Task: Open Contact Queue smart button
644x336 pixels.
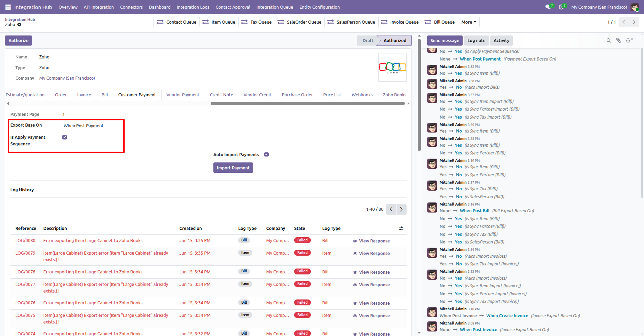Action: (x=176, y=22)
